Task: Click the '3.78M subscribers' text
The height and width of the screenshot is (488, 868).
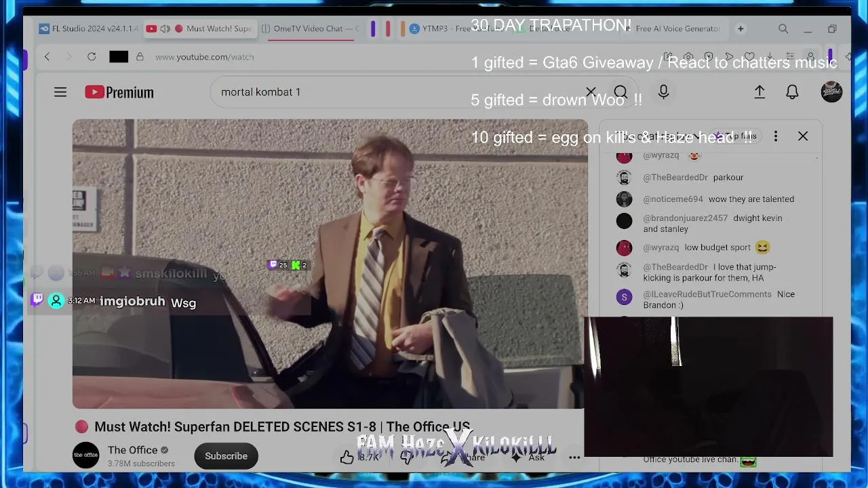Action: [141, 464]
